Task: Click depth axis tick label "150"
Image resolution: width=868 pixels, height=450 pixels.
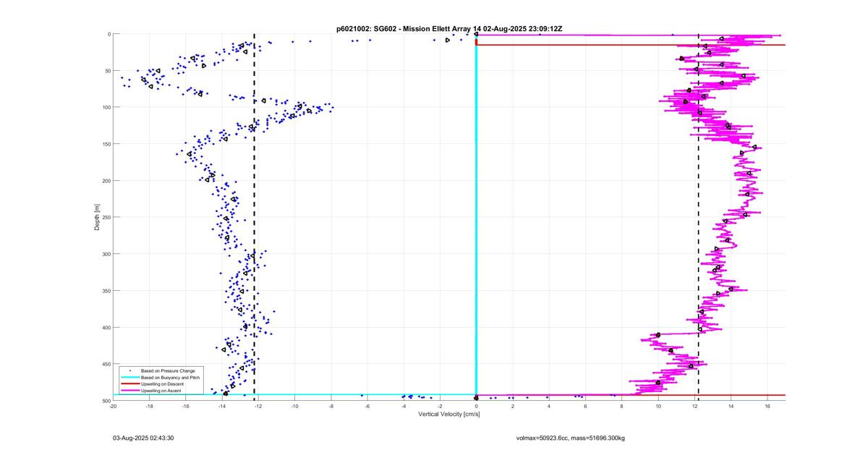Action: tap(106, 144)
